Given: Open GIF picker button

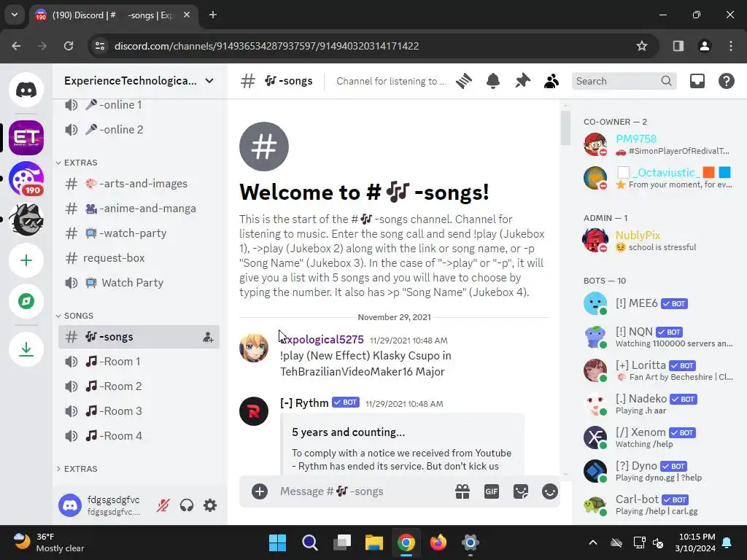Looking at the screenshot, I should [x=491, y=491].
